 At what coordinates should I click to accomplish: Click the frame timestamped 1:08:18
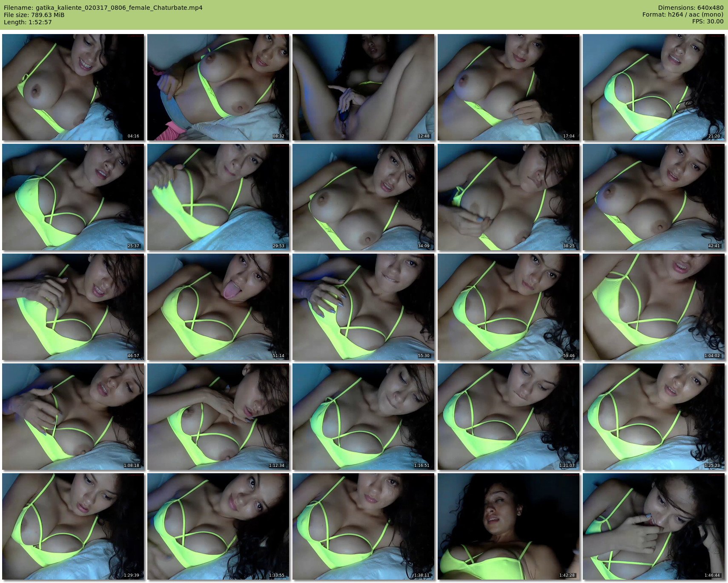pyautogui.click(x=73, y=417)
